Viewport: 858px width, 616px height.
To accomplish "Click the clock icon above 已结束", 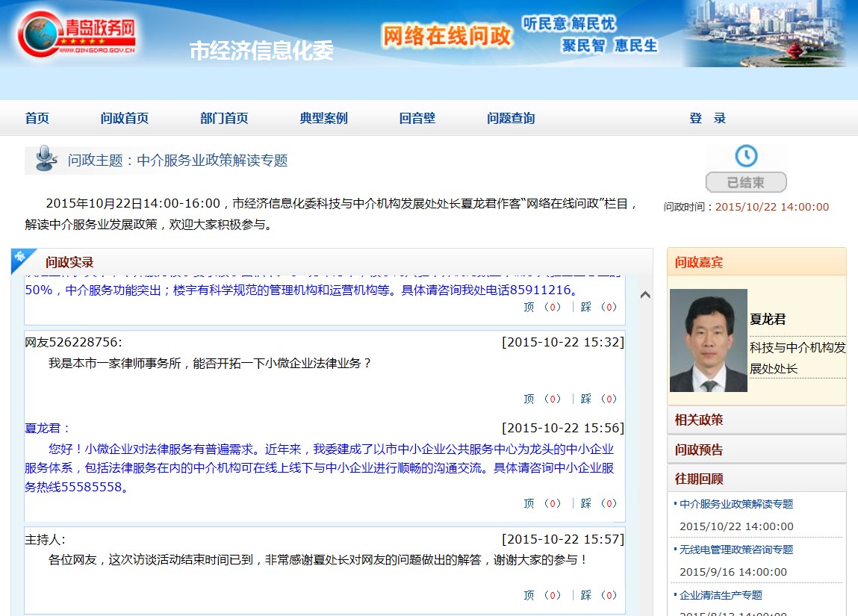I will pos(746,155).
